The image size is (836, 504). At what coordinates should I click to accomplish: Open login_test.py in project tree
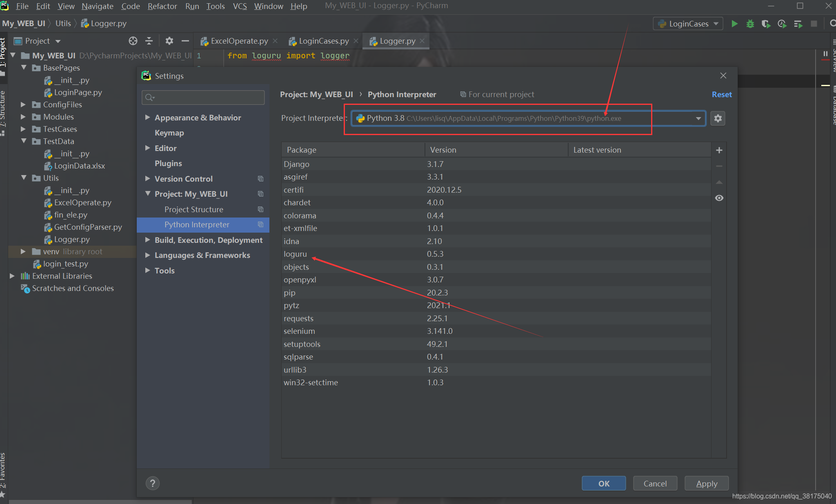[x=66, y=264]
